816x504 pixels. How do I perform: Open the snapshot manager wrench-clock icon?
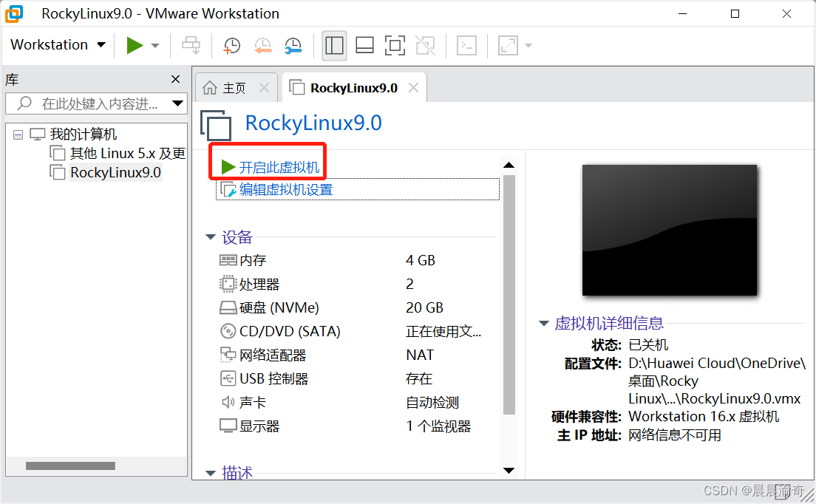293,45
